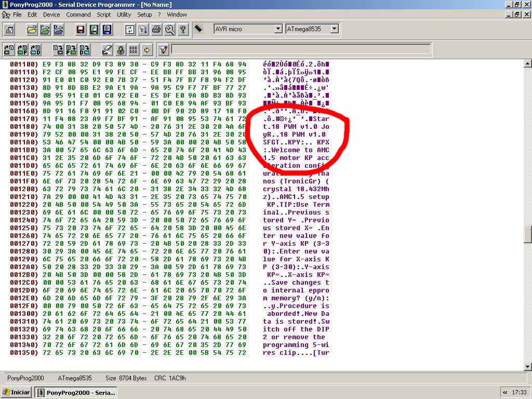Image resolution: width=532 pixels, height=399 pixels.
Task: Click the address 001200) in the hex dump
Action: point(24,189)
